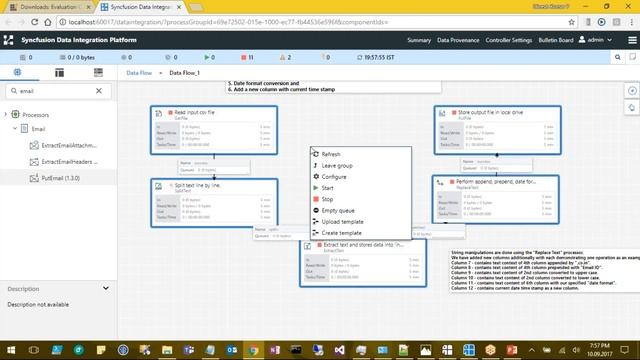Viewport: 640px width, 360px height.
Task: Click the PutFile processor type icon
Action: click(442, 113)
